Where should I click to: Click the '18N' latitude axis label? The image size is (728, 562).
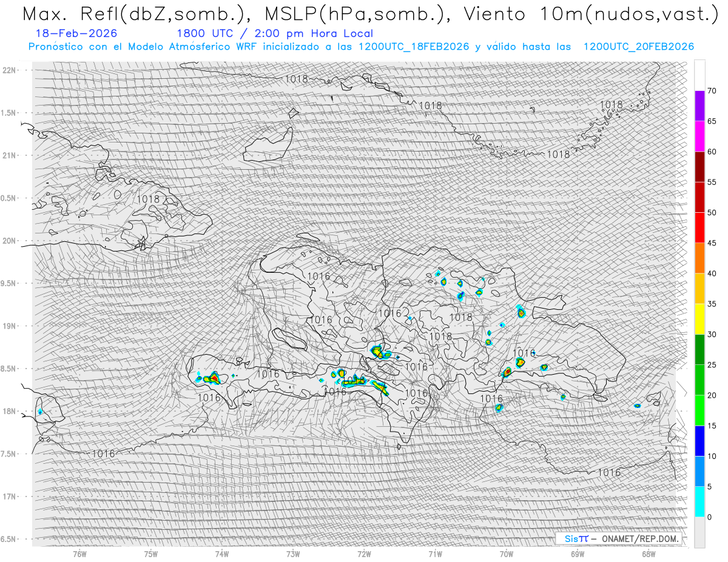pyautogui.click(x=10, y=411)
